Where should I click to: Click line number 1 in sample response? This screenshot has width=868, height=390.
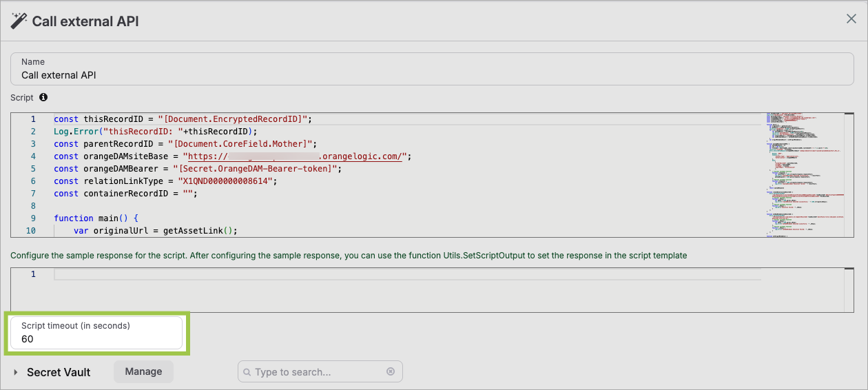click(x=33, y=275)
